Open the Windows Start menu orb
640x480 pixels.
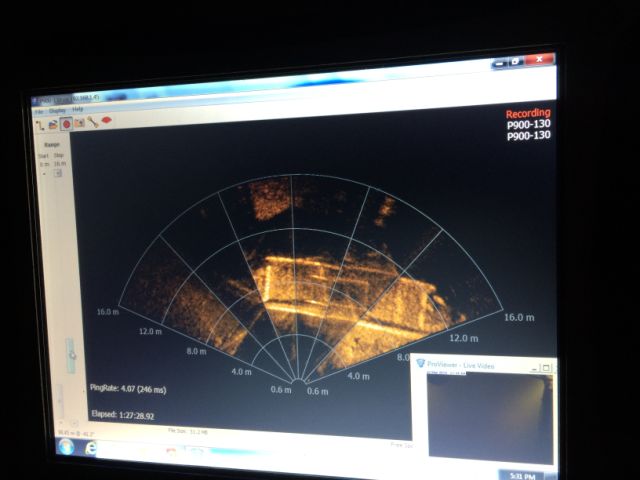(65, 447)
